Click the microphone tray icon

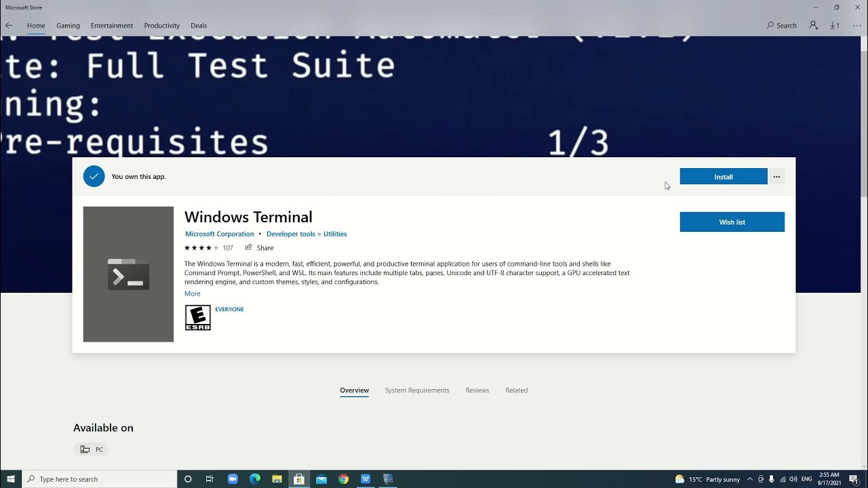pyautogui.click(x=772, y=479)
